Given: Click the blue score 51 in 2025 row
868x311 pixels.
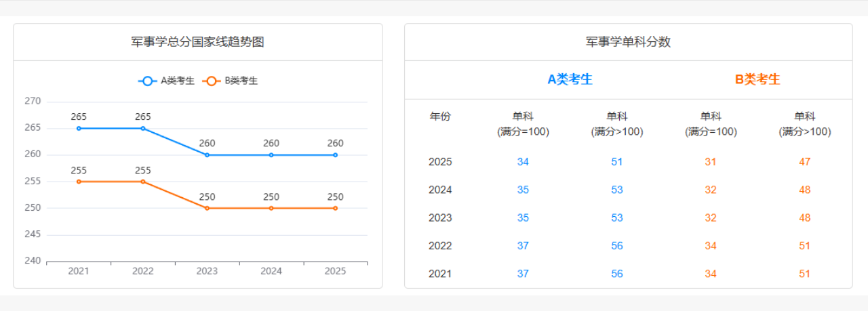Looking at the screenshot, I should tap(616, 162).
